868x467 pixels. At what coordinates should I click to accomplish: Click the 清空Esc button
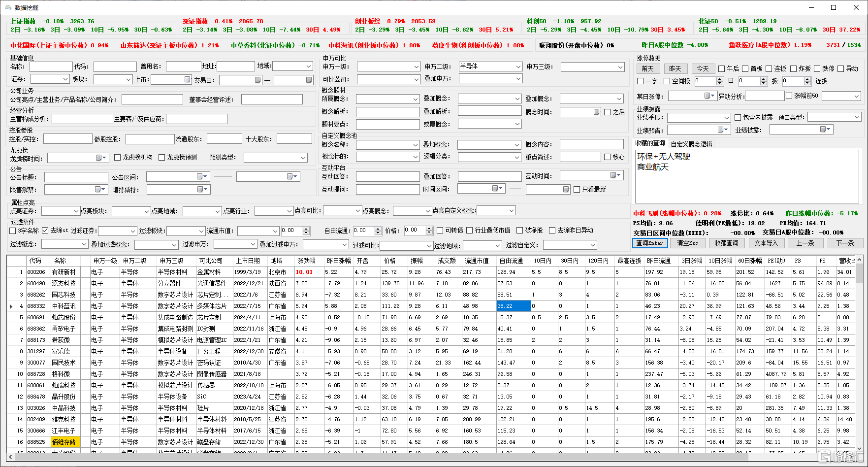(x=687, y=243)
